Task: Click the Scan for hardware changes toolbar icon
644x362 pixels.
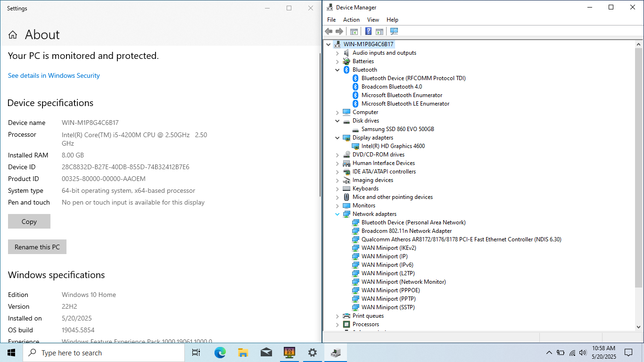Action: tap(394, 32)
